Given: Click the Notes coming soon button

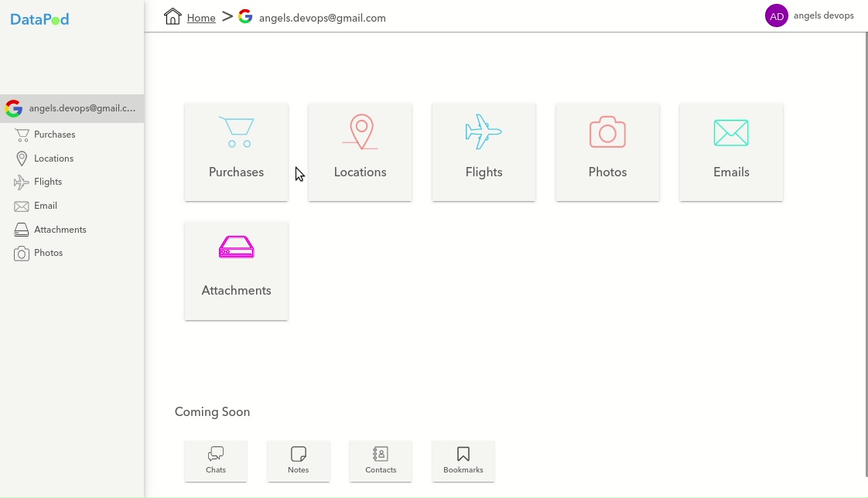Looking at the screenshot, I should pyautogui.click(x=298, y=461).
